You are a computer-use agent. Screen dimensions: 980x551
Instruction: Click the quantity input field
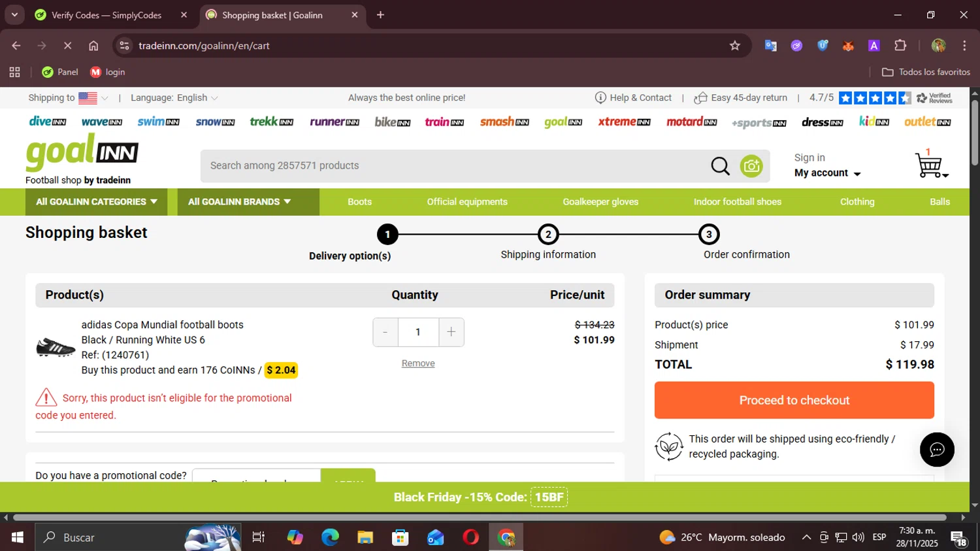418,332
